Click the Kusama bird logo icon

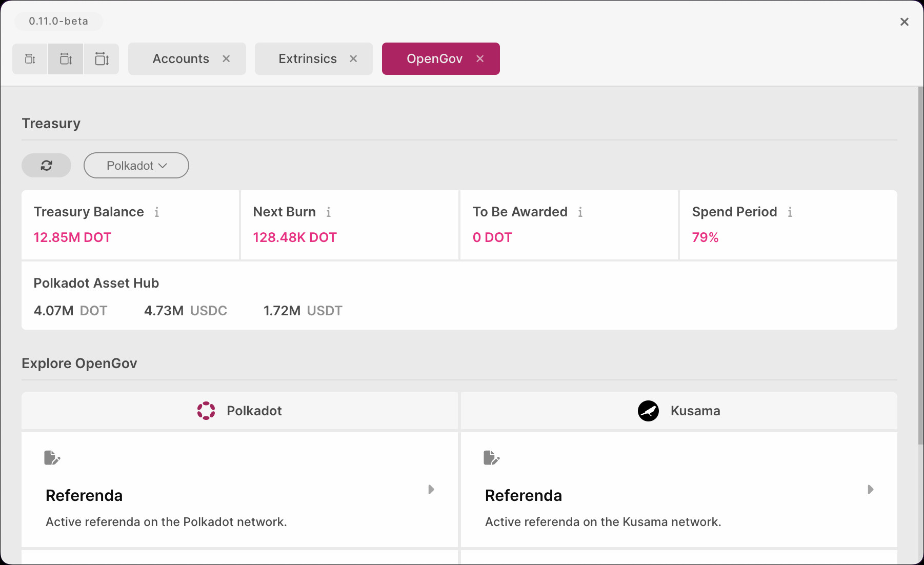click(648, 411)
